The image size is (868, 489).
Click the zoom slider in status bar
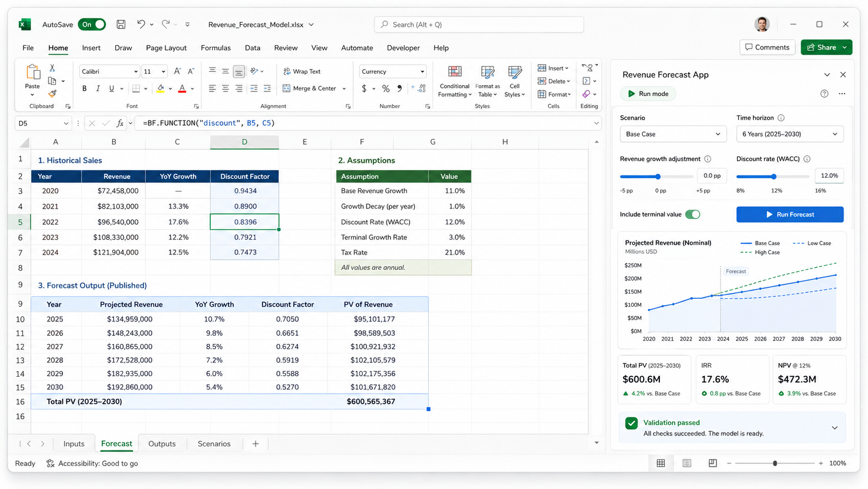[x=775, y=463]
